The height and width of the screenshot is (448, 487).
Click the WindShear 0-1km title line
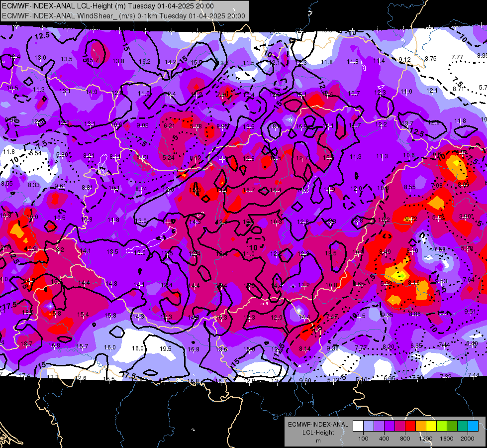(x=123, y=16)
